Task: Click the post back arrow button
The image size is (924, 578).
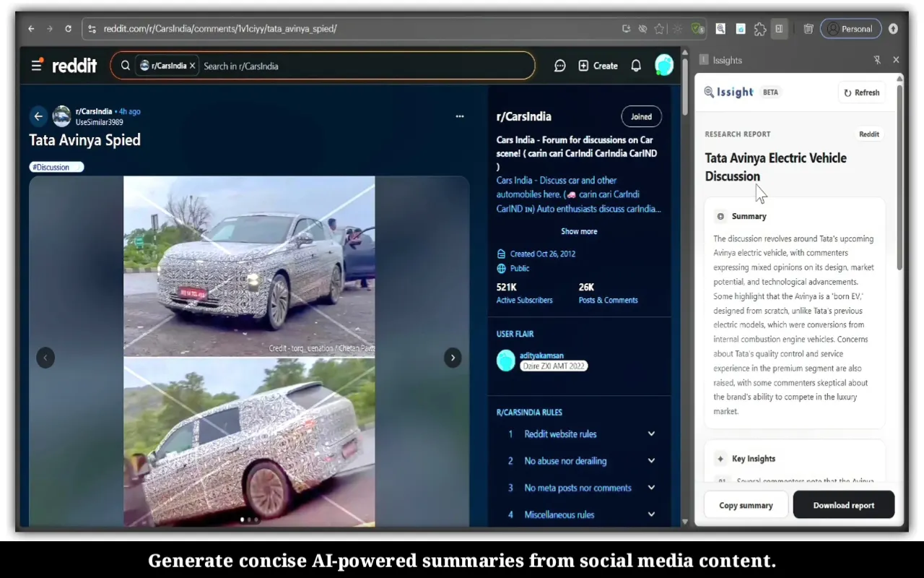Action: [38, 116]
